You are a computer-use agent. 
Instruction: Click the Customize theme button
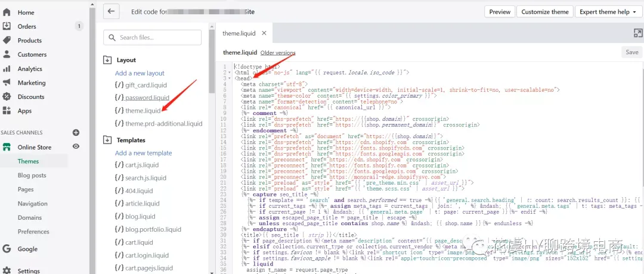point(545,12)
